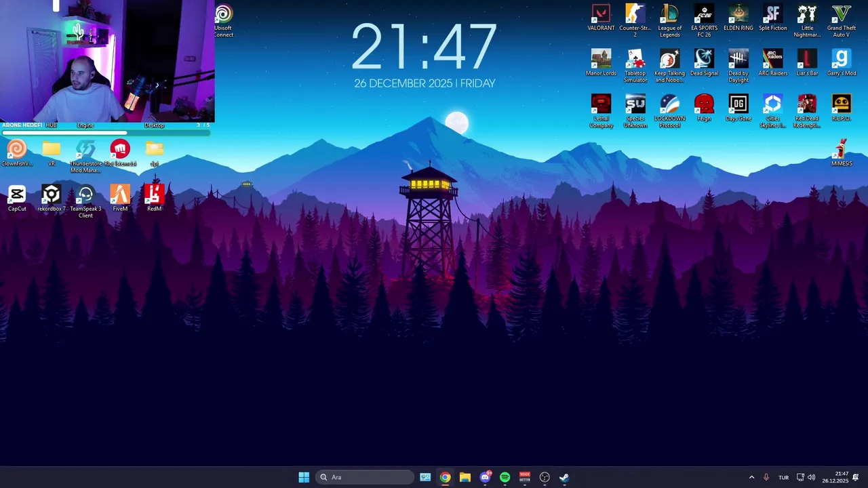The width and height of the screenshot is (868, 488).
Task: Expand the hidden system tray icons chevron
Action: pos(751,477)
